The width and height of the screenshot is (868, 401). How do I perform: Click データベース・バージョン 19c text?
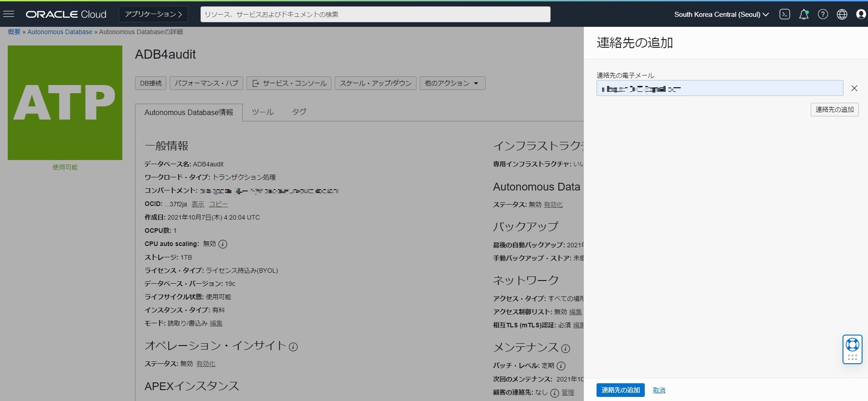pos(230,284)
